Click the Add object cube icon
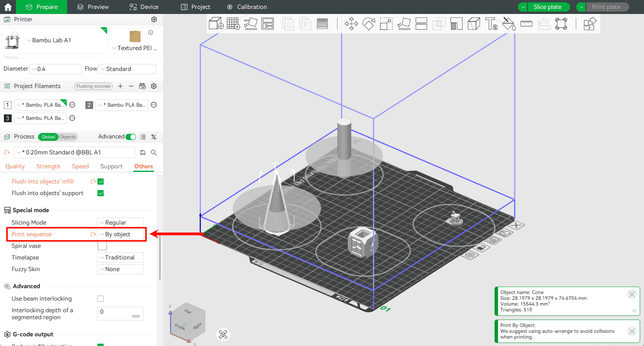 click(216, 24)
